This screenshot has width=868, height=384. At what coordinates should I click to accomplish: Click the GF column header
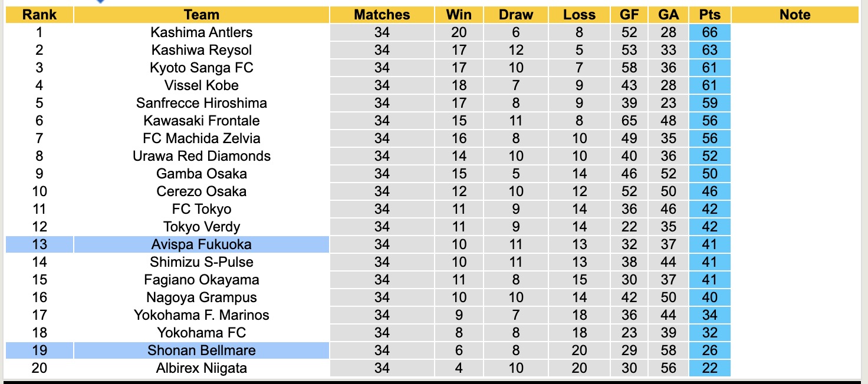629,15
